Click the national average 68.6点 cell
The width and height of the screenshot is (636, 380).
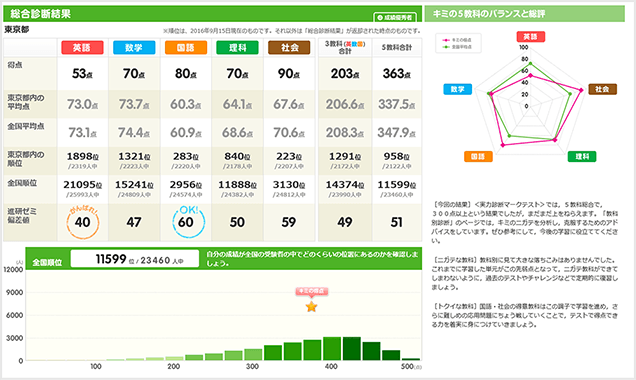click(237, 133)
